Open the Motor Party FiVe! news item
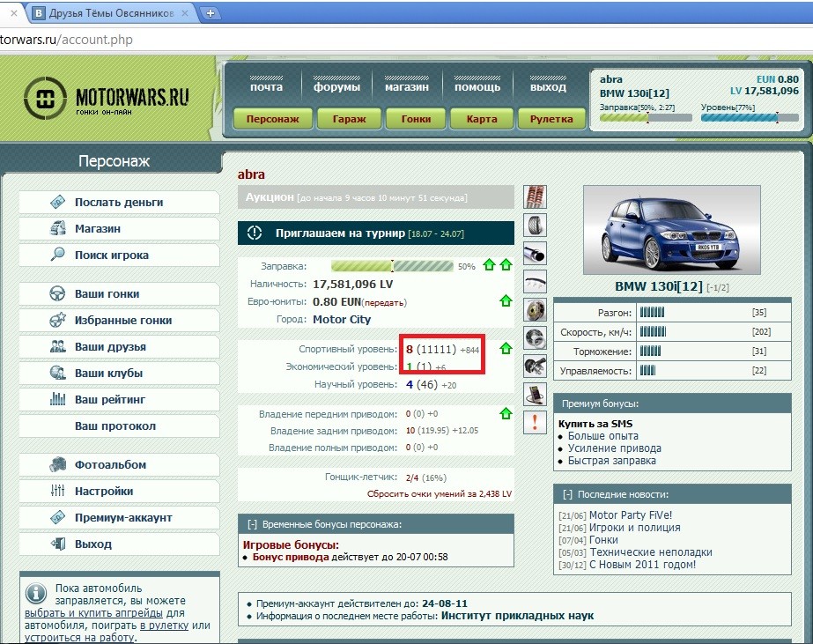Viewport: 813px width, 644px height. pos(631,514)
